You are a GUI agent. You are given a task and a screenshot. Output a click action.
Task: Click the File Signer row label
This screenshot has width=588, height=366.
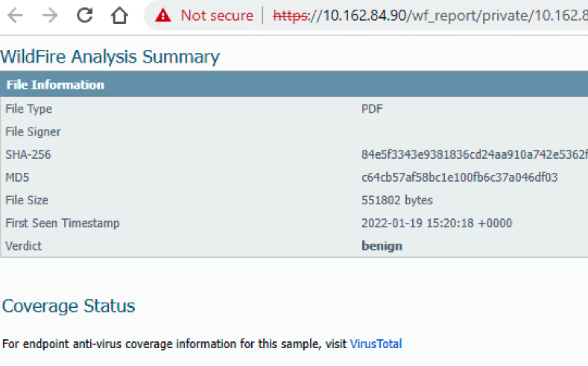(x=33, y=132)
